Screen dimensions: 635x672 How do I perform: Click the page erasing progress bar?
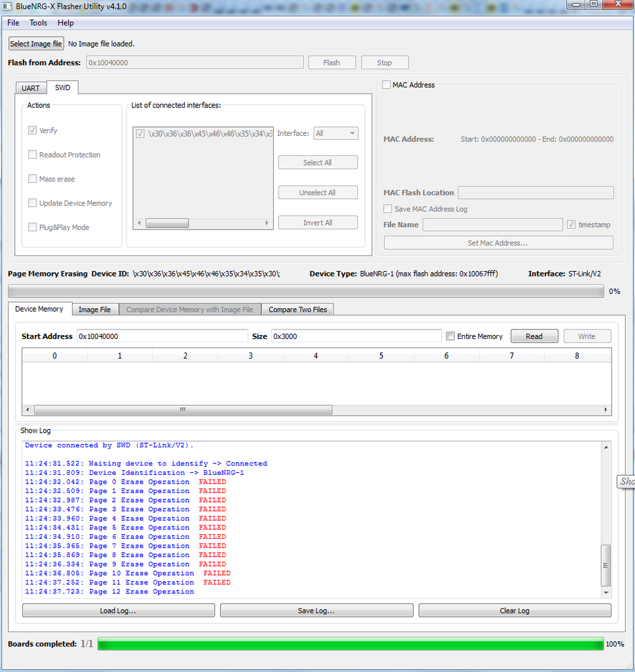306,291
